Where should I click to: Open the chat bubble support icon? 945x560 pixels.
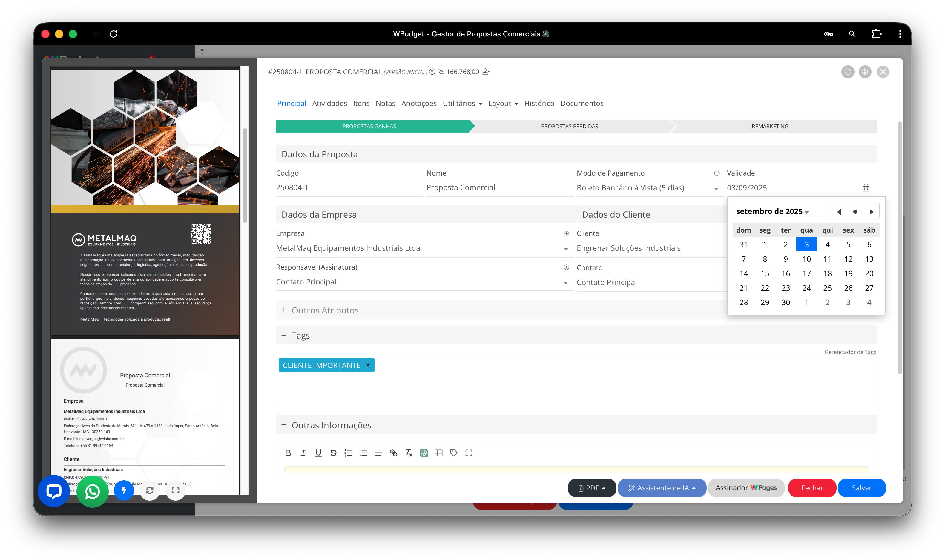coord(53,491)
